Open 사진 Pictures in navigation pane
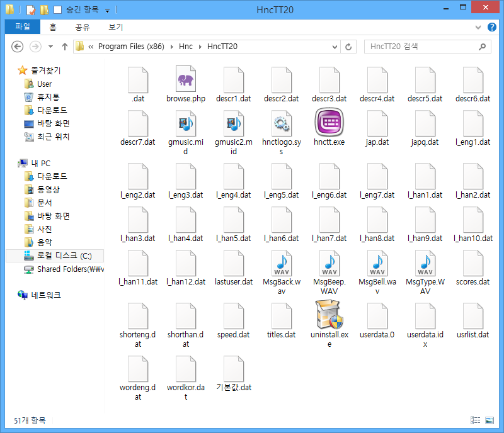 click(x=45, y=229)
